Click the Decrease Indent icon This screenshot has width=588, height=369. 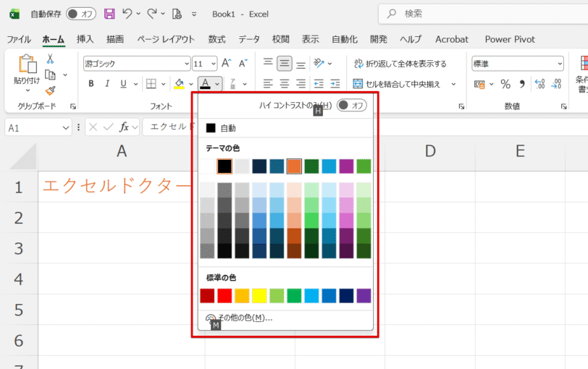(319, 83)
